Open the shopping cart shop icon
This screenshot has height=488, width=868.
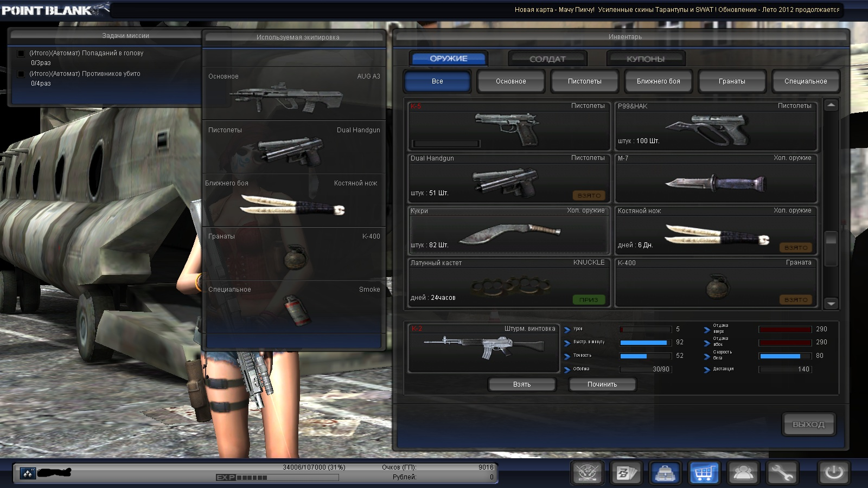704,473
